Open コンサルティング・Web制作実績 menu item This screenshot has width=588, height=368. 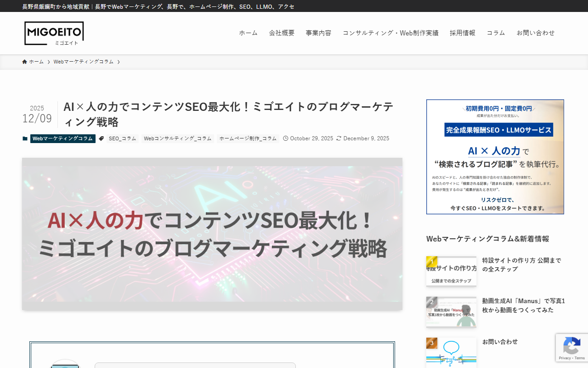coord(390,33)
